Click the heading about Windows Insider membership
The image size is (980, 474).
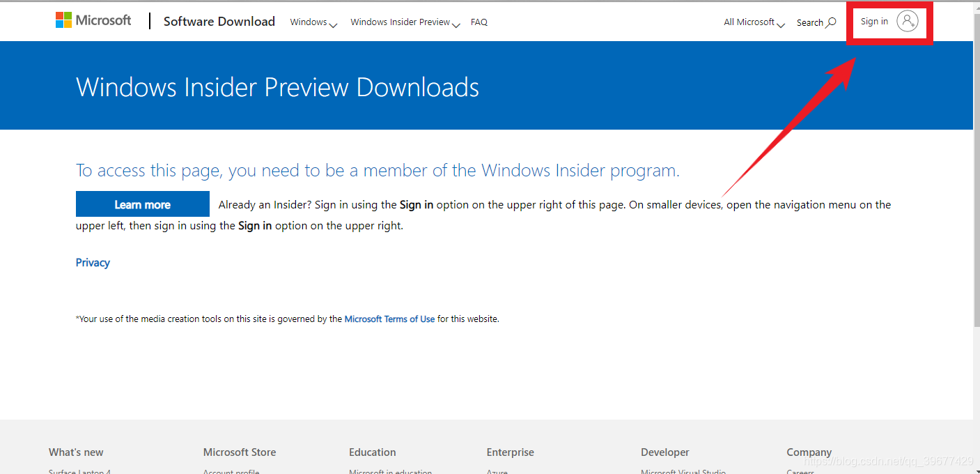[378, 171]
